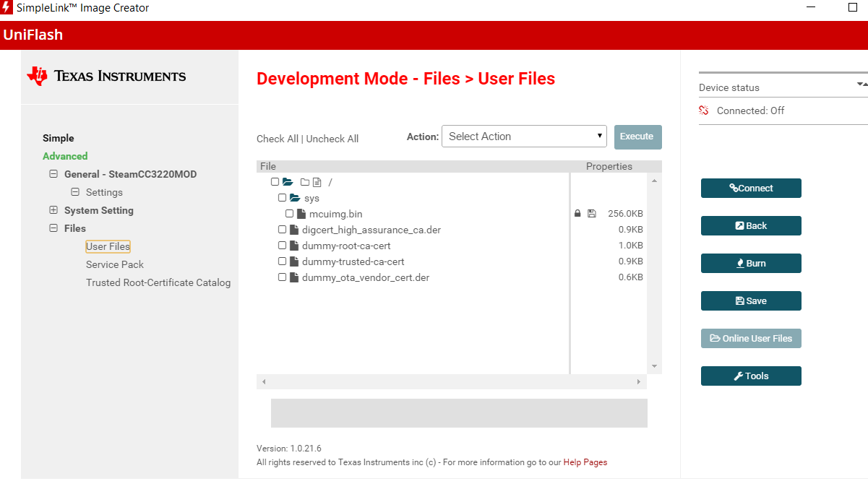Viewport: 868px width, 489px height.
Task: Check the digcert_high_assurance_ca.der checkbox
Action: tap(282, 230)
